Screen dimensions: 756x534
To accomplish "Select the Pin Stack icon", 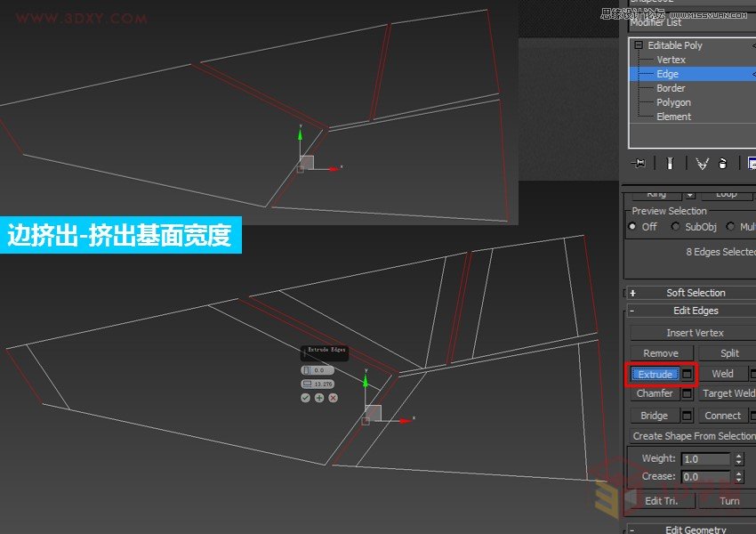I will [639, 163].
